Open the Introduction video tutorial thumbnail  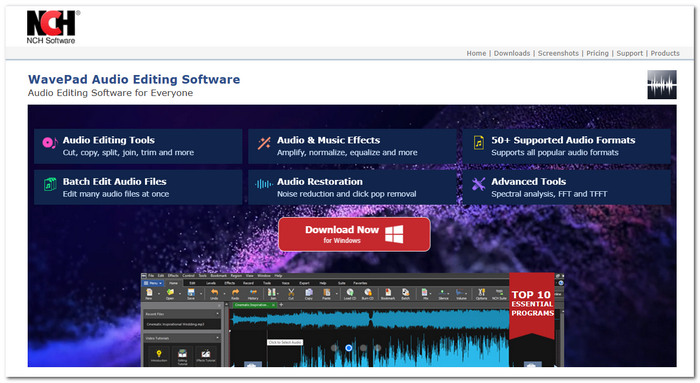pos(159,357)
